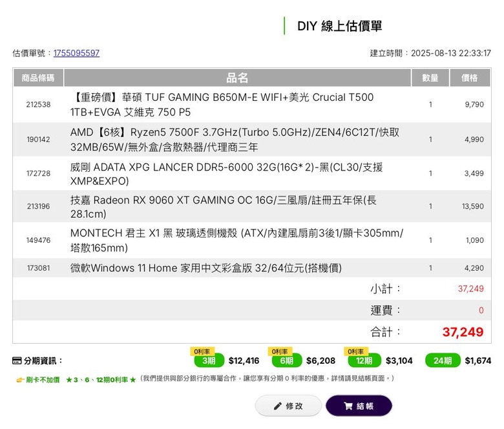Click product code 149476
504x429 pixels.
coord(38,240)
